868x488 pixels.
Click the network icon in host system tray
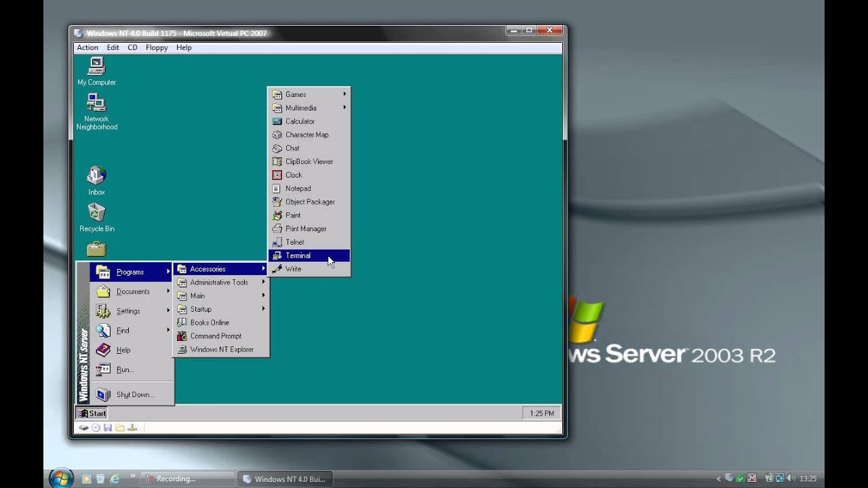tap(780, 479)
